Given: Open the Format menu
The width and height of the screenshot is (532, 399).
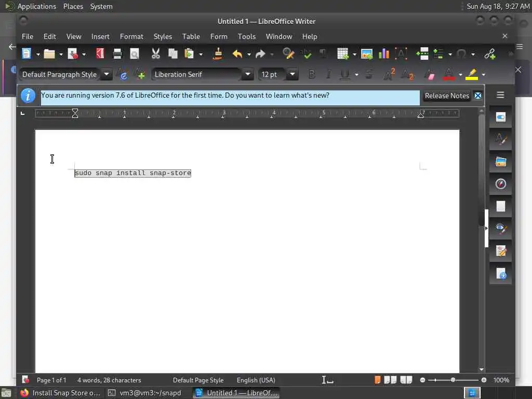Looking at the screenshot, I should (x=131, y=36).
